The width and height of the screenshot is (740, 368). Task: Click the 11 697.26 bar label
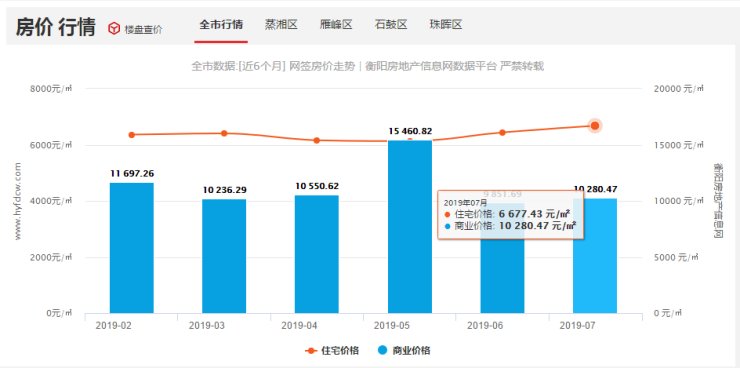132,174
